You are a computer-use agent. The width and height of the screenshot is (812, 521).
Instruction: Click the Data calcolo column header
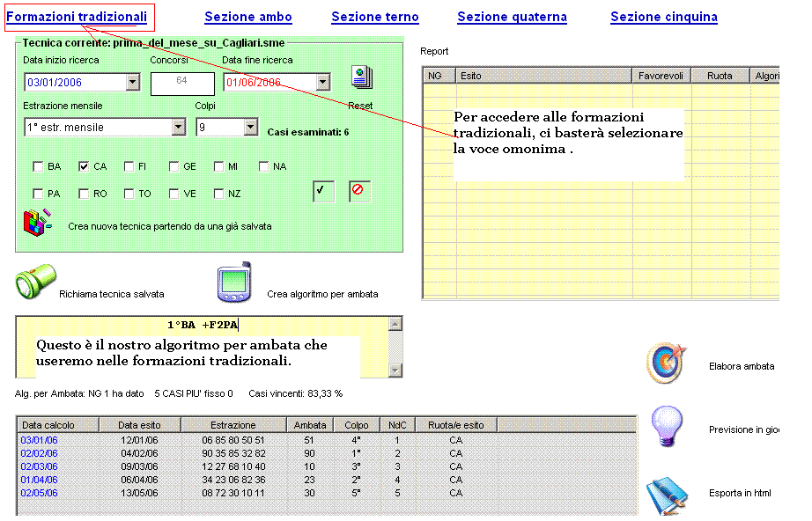[x=58, y=425]
